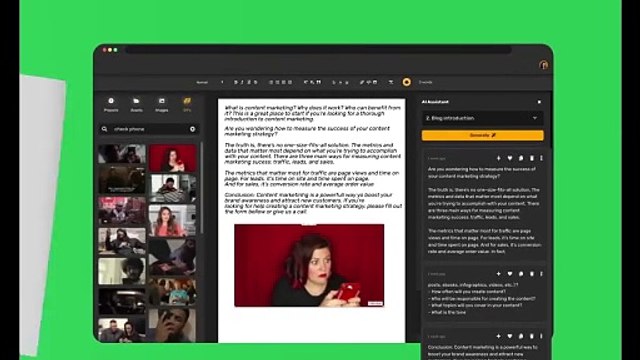Switch to the GIFs tab

click(x=187, y=104)
